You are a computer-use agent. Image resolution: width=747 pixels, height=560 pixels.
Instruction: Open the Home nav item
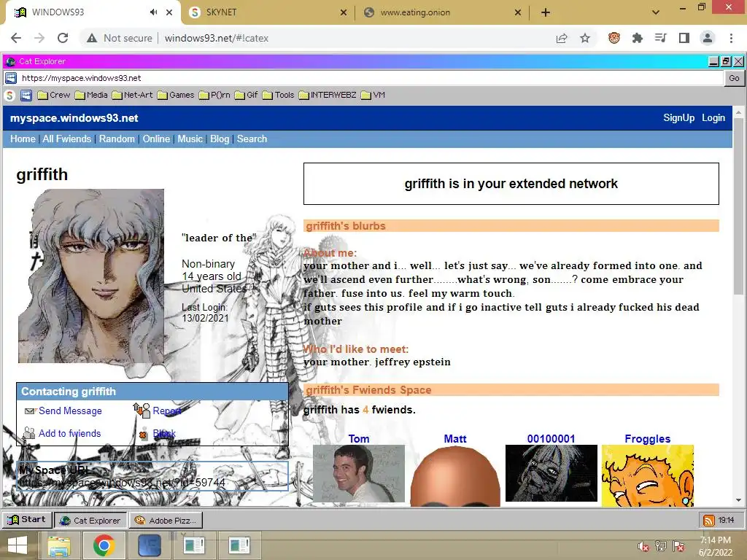(23, 139)
